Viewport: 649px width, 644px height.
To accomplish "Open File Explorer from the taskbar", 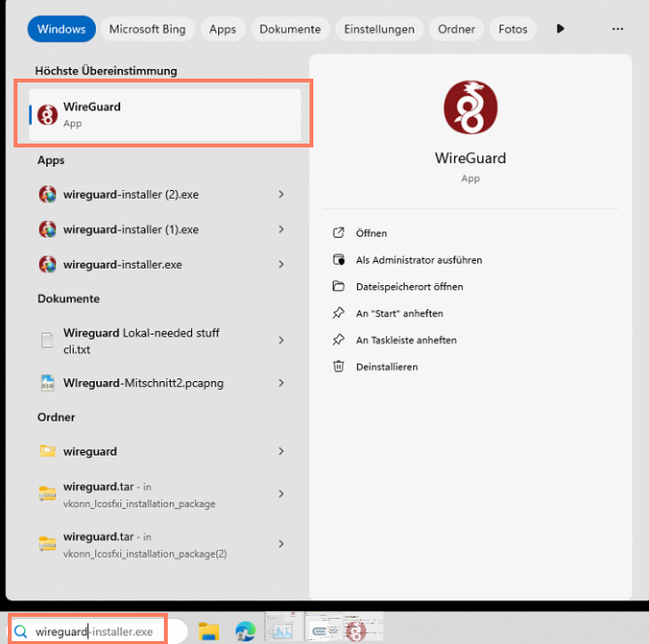I will (209, 631).
